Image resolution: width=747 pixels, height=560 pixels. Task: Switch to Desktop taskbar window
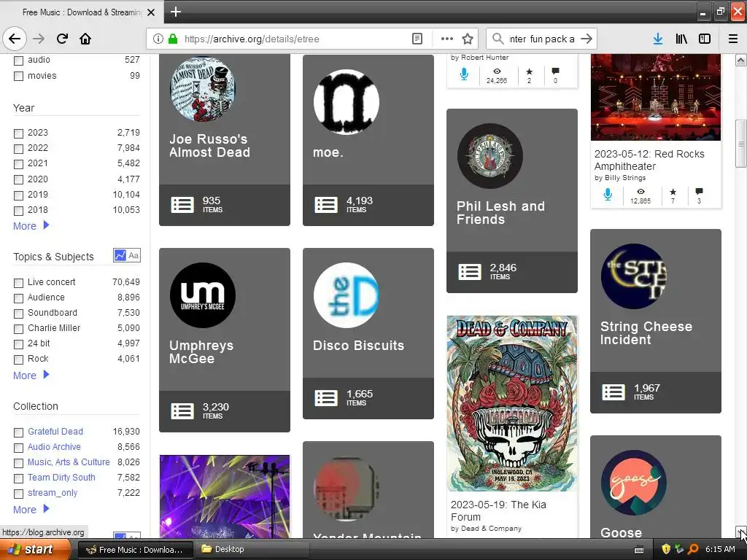point(252,550)
